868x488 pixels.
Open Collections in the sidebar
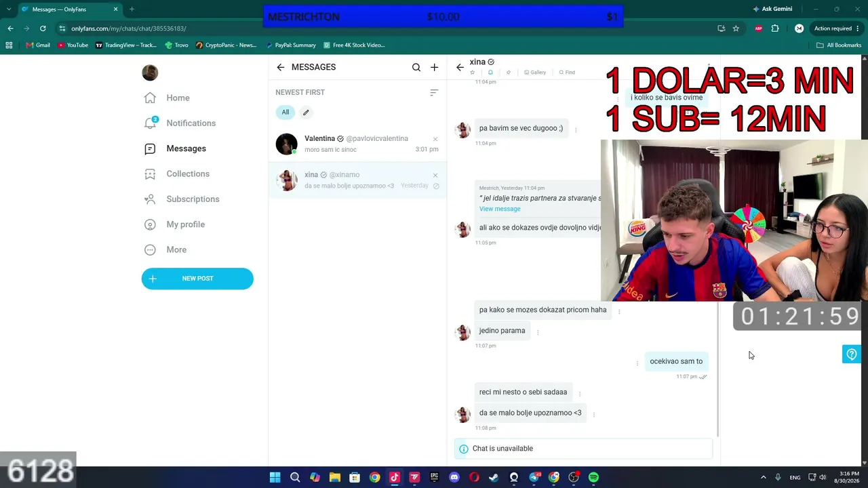(177, 174)
